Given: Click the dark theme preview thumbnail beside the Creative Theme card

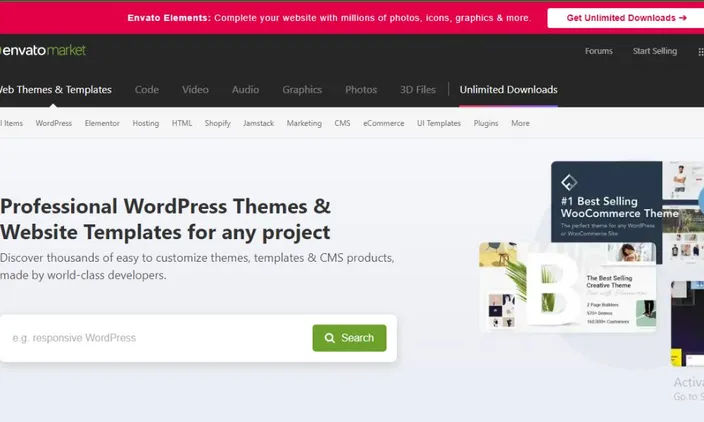Looking at the screenshot, I should 687,323.
